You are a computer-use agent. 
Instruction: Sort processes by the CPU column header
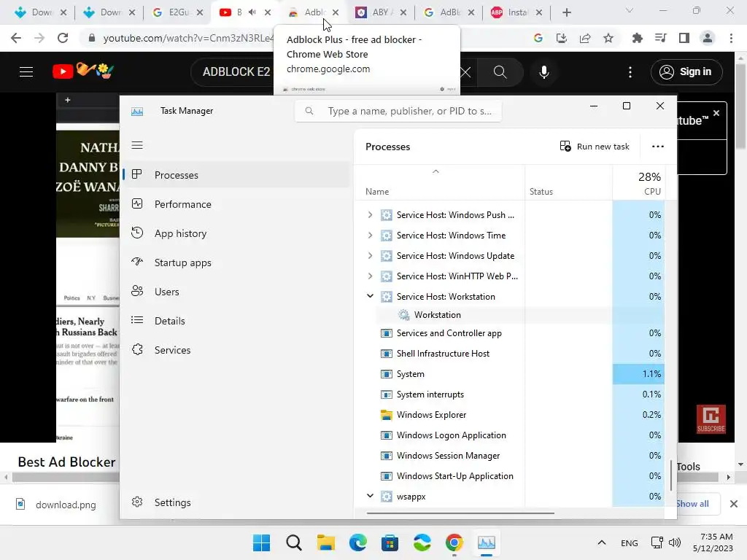tap(638, 183)
